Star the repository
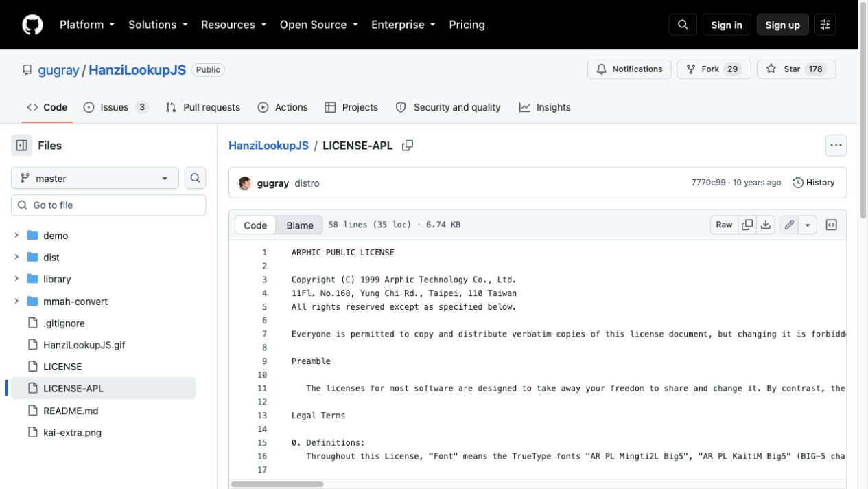Viewport: 868px width, 489px height. click(796, 69)
